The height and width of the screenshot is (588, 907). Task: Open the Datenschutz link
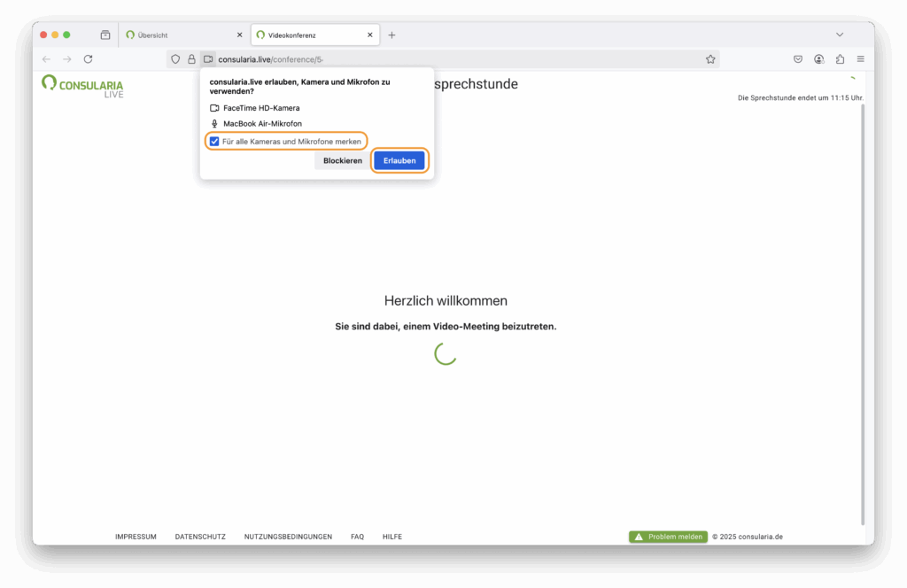(200, 537)
